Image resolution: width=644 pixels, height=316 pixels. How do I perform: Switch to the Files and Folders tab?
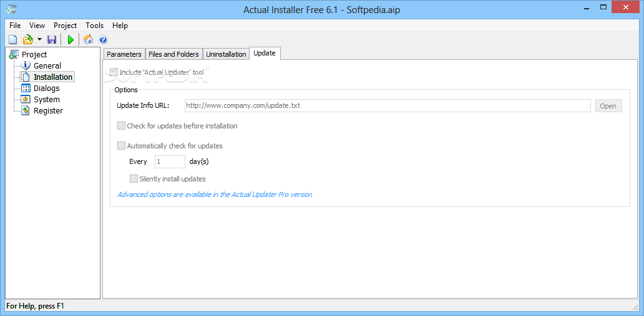tap(173, 54)
